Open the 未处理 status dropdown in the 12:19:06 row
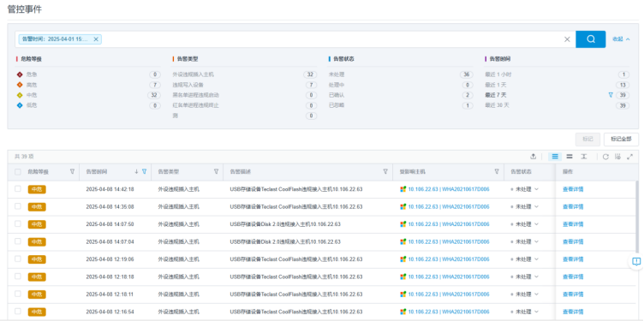Screen dimensions: 644x321 coord(524,259)
